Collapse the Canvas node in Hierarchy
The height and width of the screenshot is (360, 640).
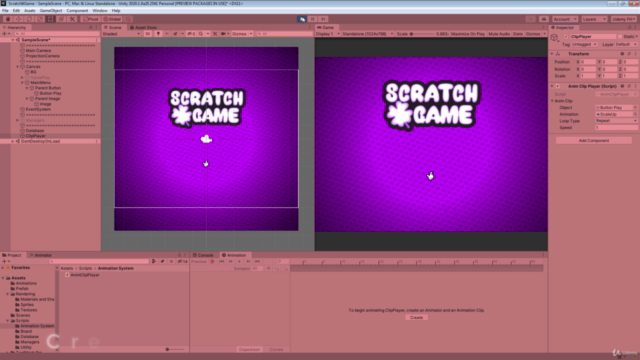[18, 67]
